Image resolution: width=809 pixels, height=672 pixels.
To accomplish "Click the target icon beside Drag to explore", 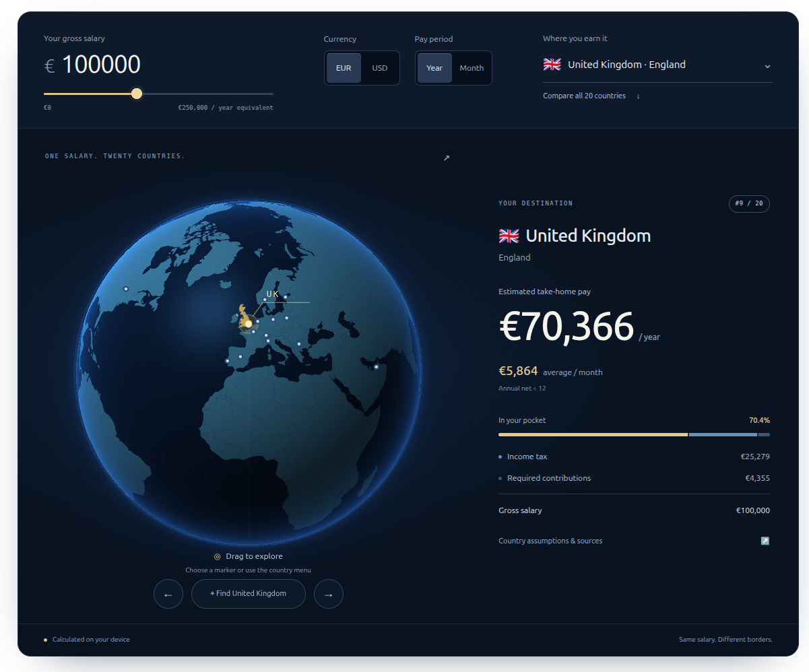I will [218, 557].
